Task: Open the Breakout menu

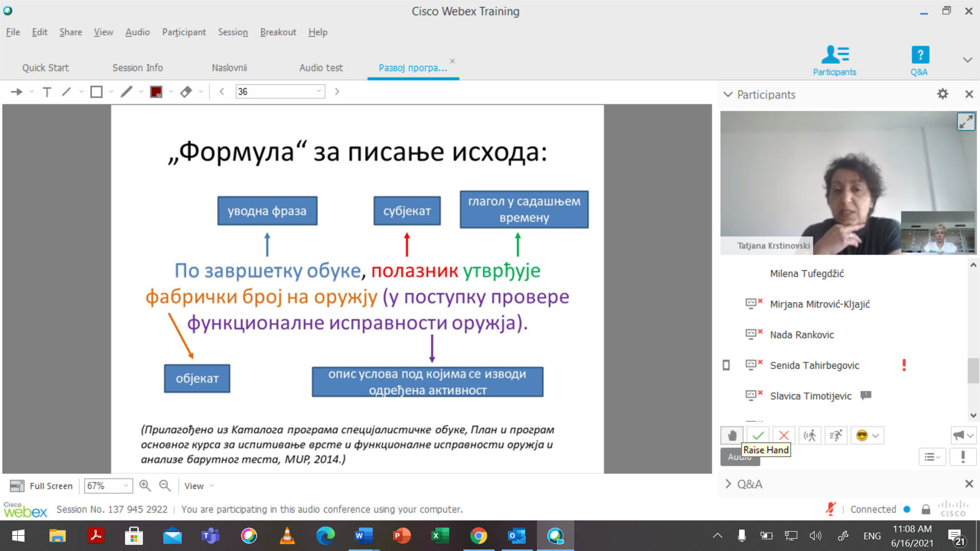Action: [x=278, y=32]
